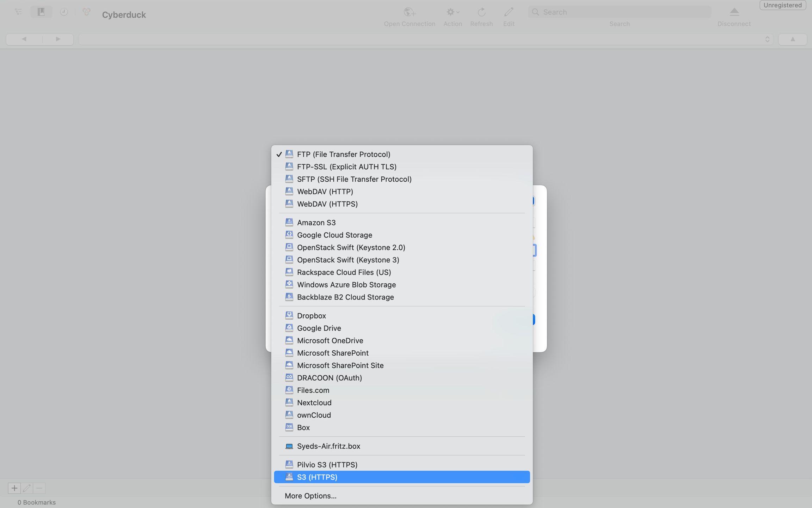
Task: Select Google Drive from protocol list
Action: point(402,328)
